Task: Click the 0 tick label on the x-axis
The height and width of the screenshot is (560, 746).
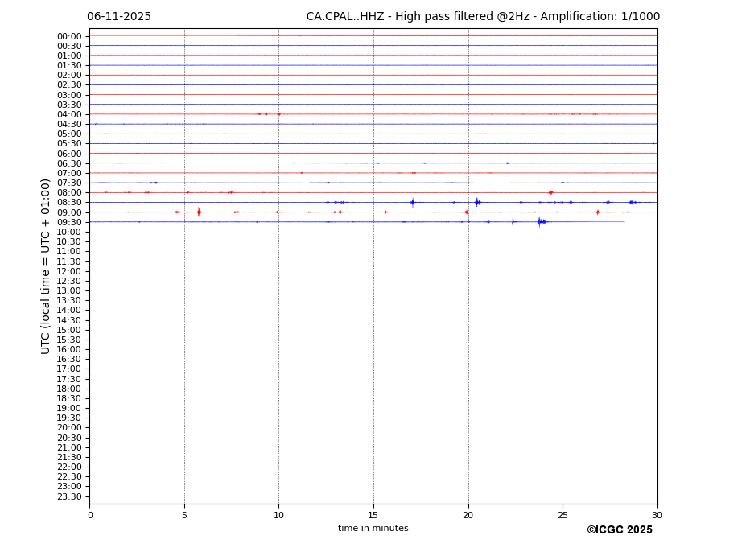Action: [90, 515]
